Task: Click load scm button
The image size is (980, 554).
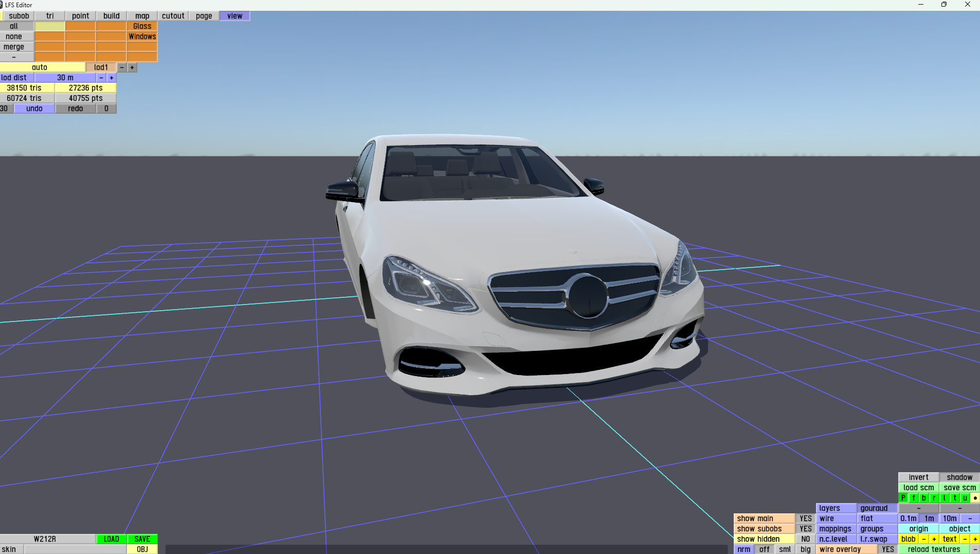Action: point(919,488)
